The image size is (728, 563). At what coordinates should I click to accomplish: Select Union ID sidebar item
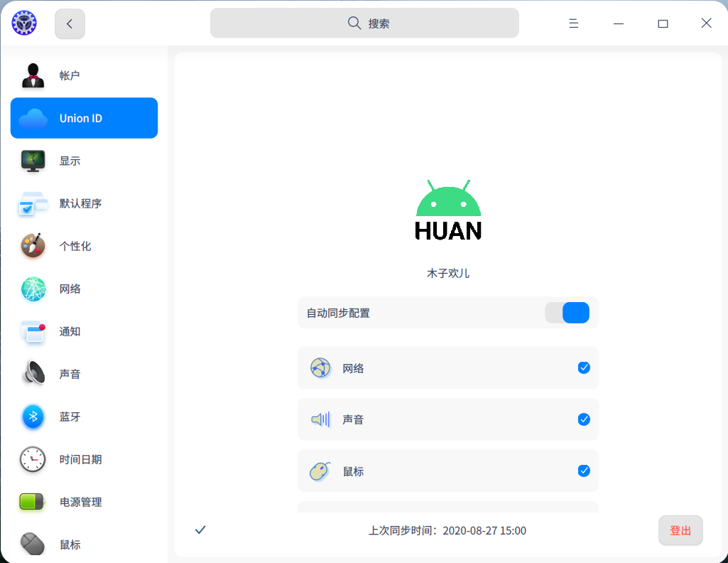tap(84, 118)
